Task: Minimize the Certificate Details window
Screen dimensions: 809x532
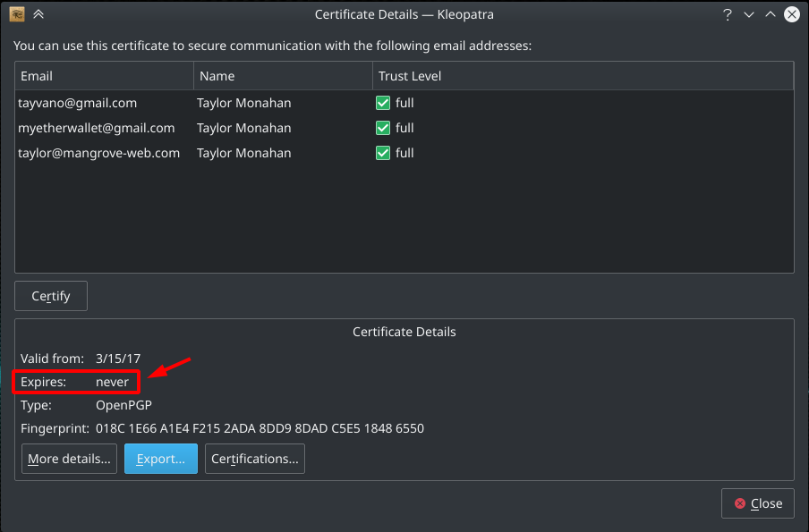Action: [x=749, y=14]
